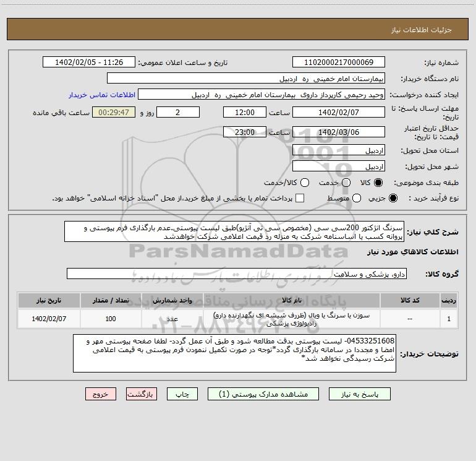Click the buyer name field بیمارستان امام خمینی
Viewport: 476px width, 461px height.
pyautogui.click(x=246, y=79)
